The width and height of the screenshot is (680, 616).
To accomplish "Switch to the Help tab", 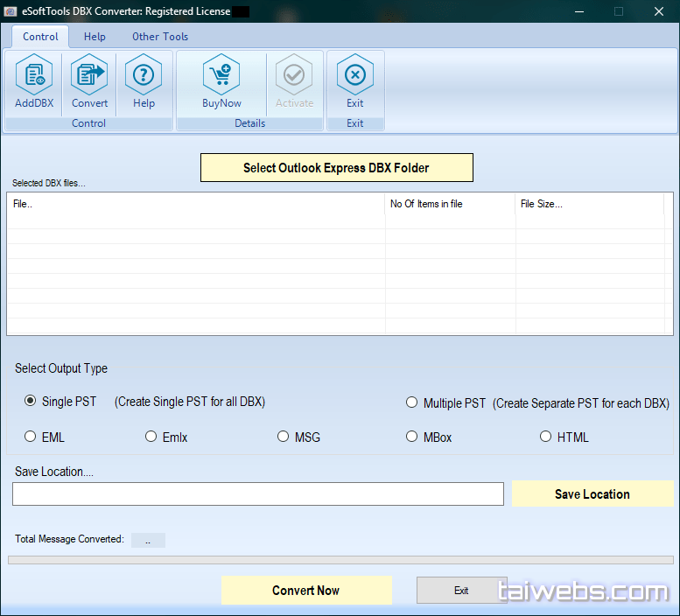I will pyautogui.click(x=95, y=37).
